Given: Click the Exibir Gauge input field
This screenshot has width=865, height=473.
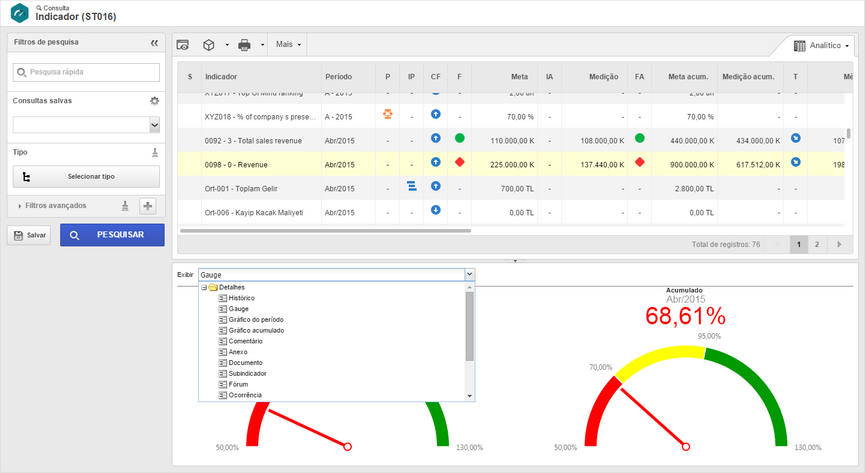Looking at the screenshot, I should tap(332, 274).
